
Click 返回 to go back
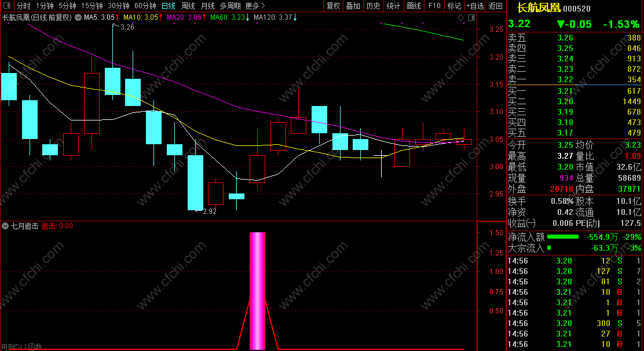click(495, 6)
